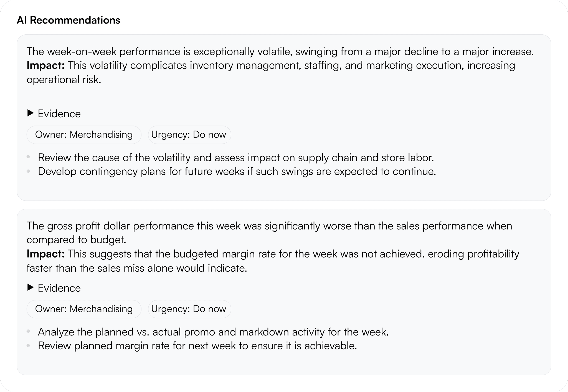Select Owner: Merchandising chip in the volatility card

84,135
